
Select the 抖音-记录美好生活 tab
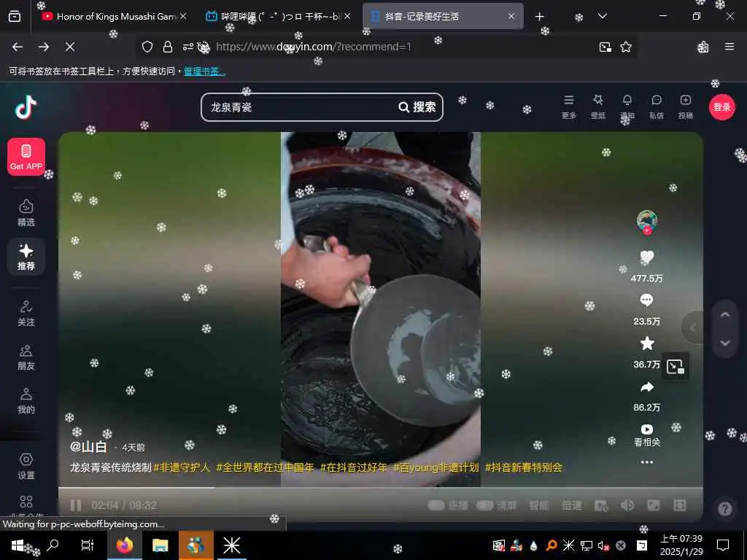pos(443,16)
